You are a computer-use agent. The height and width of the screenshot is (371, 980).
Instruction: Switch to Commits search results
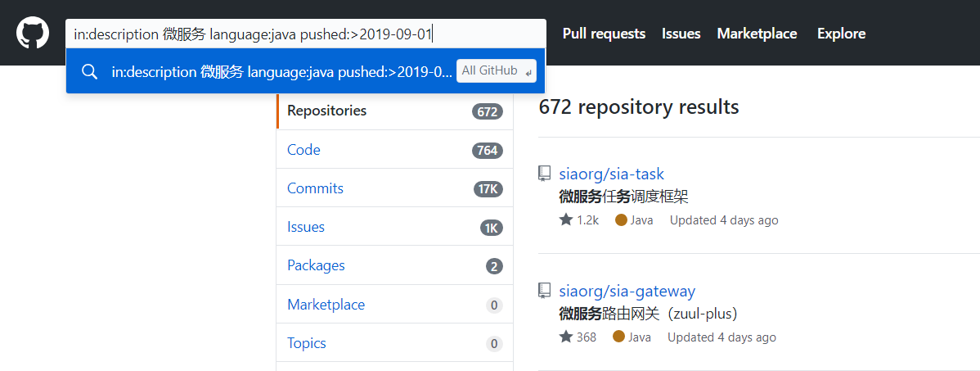click(395, 188)
